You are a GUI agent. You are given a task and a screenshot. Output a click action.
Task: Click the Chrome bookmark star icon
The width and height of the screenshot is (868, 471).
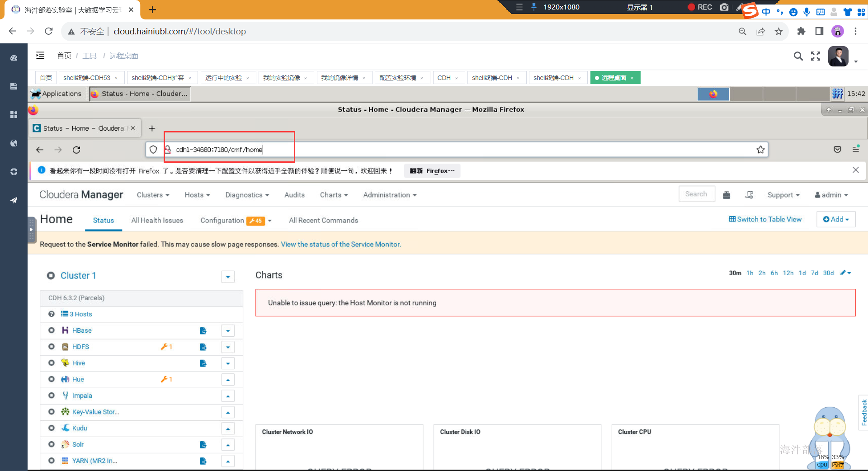[778, 31]
